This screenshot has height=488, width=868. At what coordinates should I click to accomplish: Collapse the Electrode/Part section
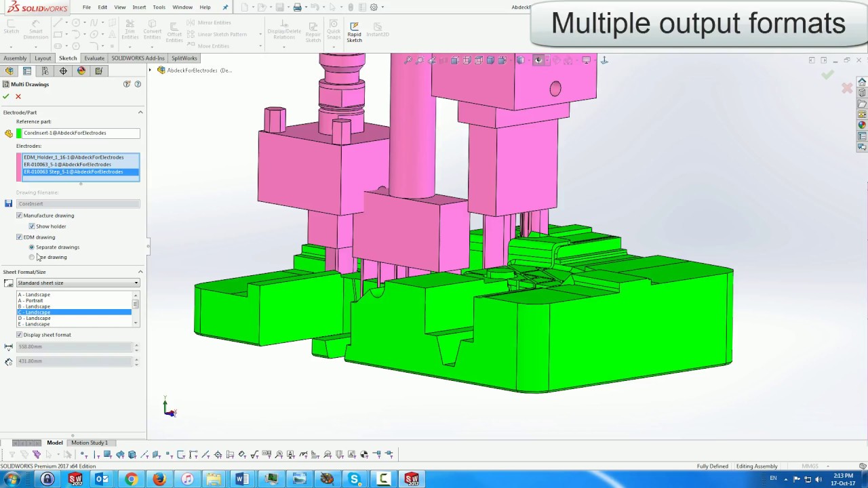[x=140, y=113]
